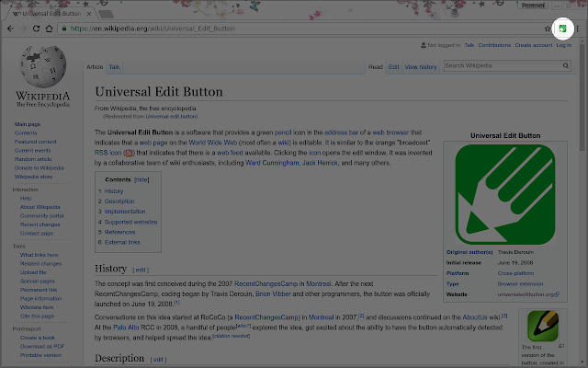Image resolution: width=588 pixels, height=368 pixels.
Task: Open the first-version pencil button thumbnail
Action: point(543,326)
